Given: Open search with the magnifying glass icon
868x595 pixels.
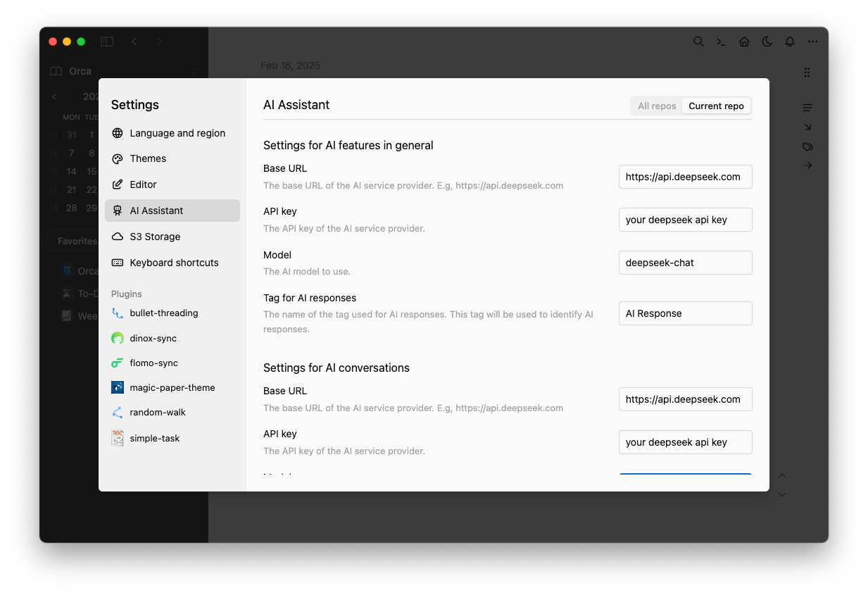Looking at the screenshot, I should click(x=698, y=42).
